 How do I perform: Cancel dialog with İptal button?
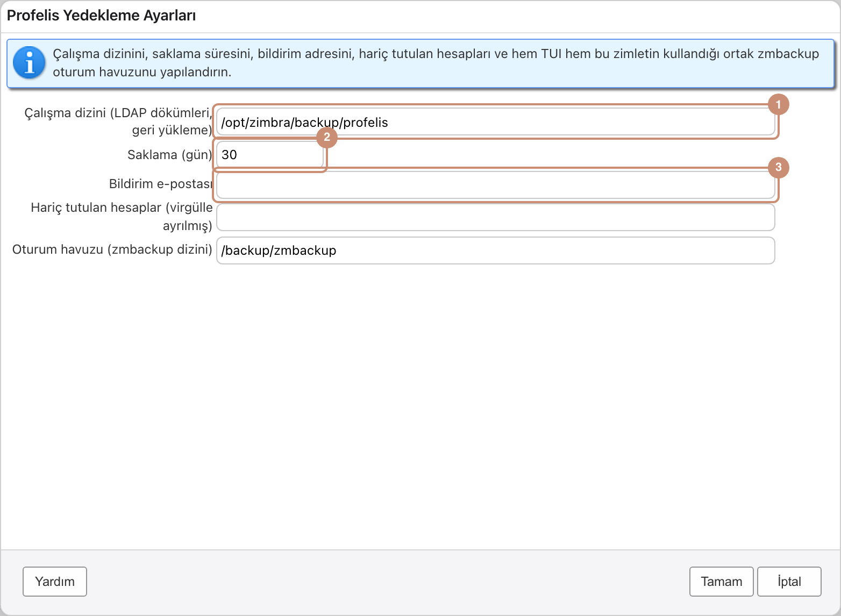point(789,582)
